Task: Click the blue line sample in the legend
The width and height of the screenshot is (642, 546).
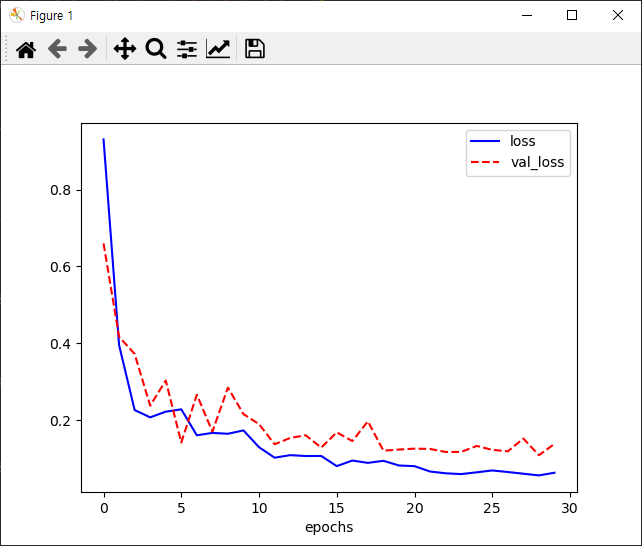Action: tap(485, 141)
